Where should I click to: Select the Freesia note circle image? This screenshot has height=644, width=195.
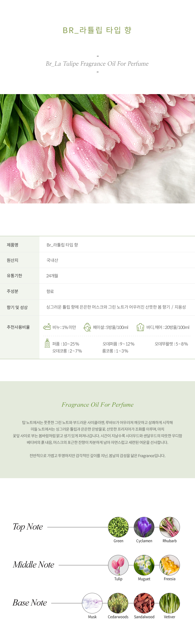click(x=170, y=565)
